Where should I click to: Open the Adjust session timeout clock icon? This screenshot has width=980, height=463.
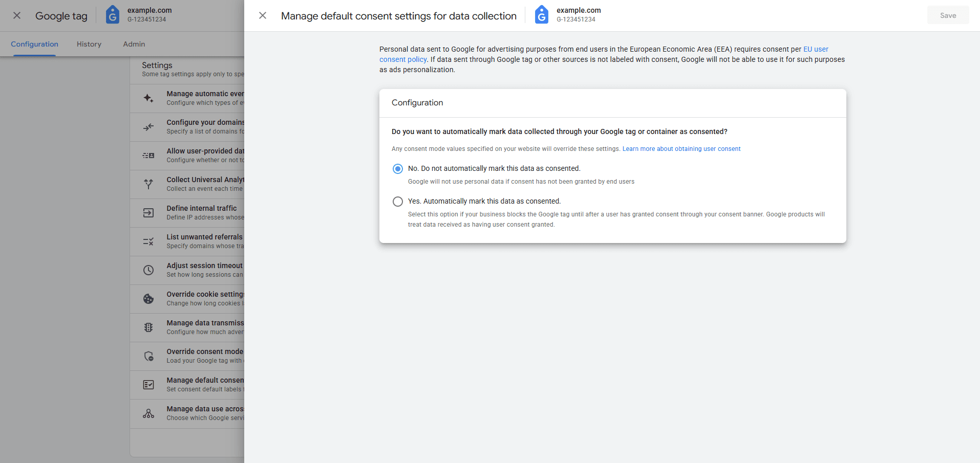click(x=148, y=270)
